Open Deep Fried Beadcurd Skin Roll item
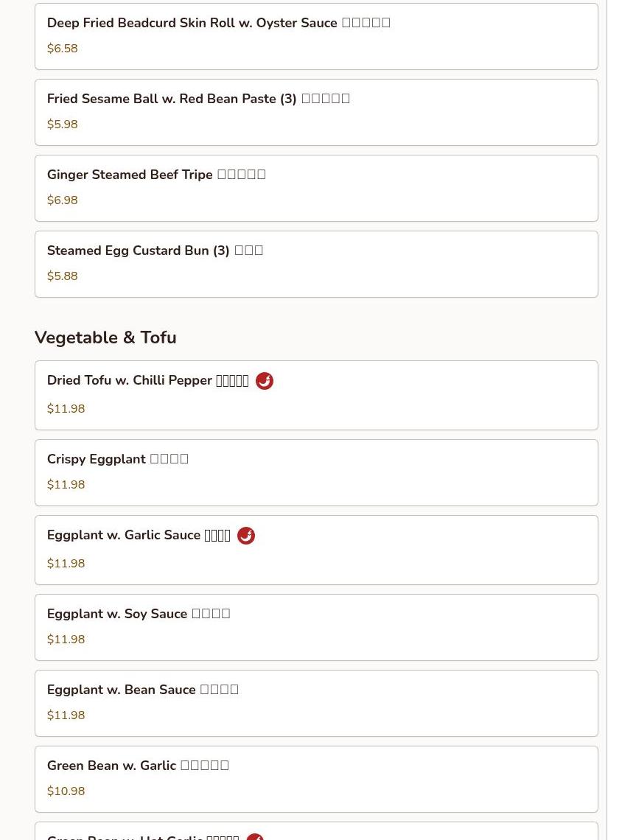 (316, 36)
